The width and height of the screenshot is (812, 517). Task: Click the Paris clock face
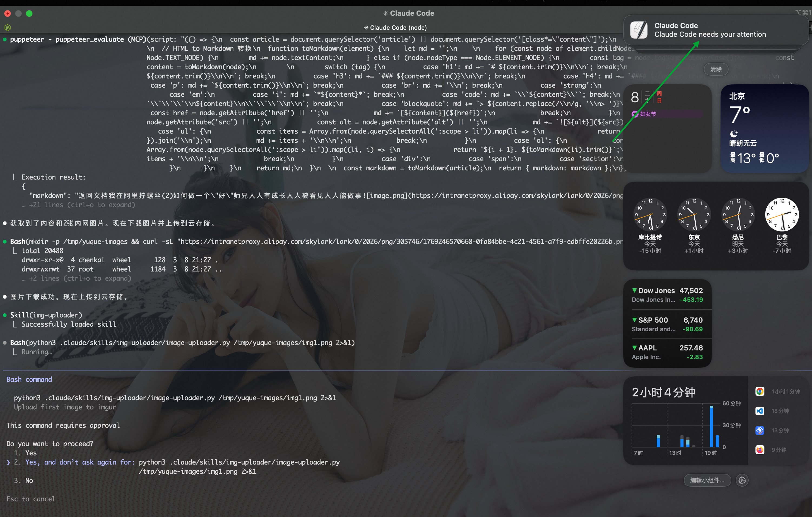click(x=782, y=214)
